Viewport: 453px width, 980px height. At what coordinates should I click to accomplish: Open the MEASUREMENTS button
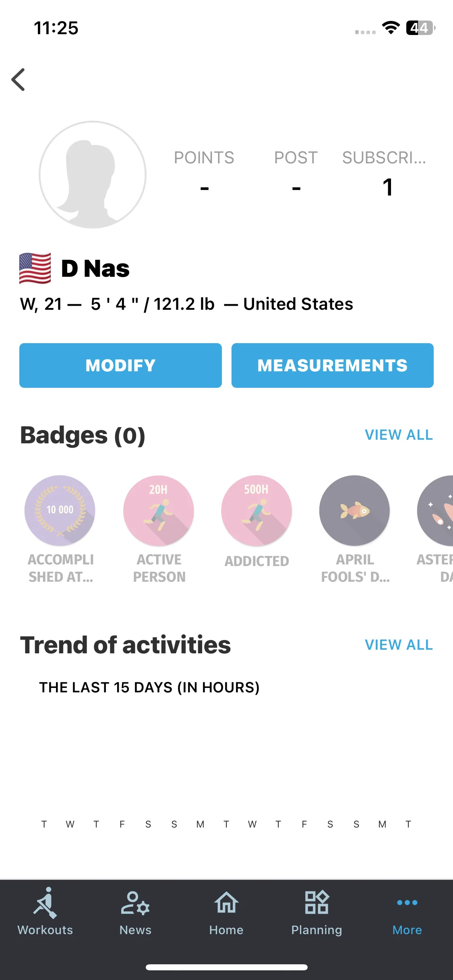click(333, 365)
